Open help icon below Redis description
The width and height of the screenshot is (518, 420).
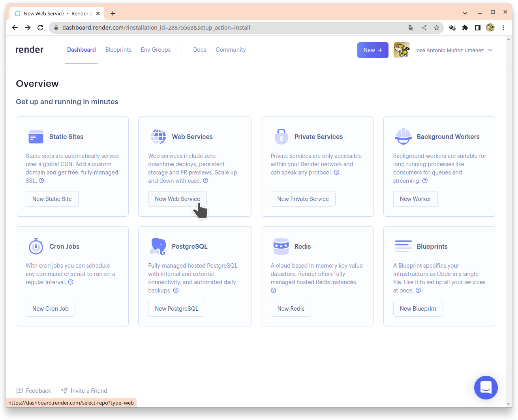274,291
